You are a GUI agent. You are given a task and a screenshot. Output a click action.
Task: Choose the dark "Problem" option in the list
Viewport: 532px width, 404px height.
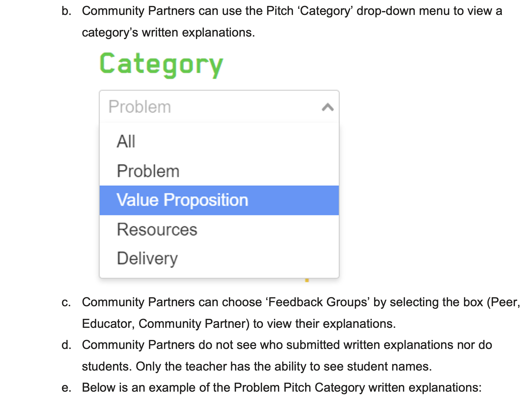(x=148, y=171)
